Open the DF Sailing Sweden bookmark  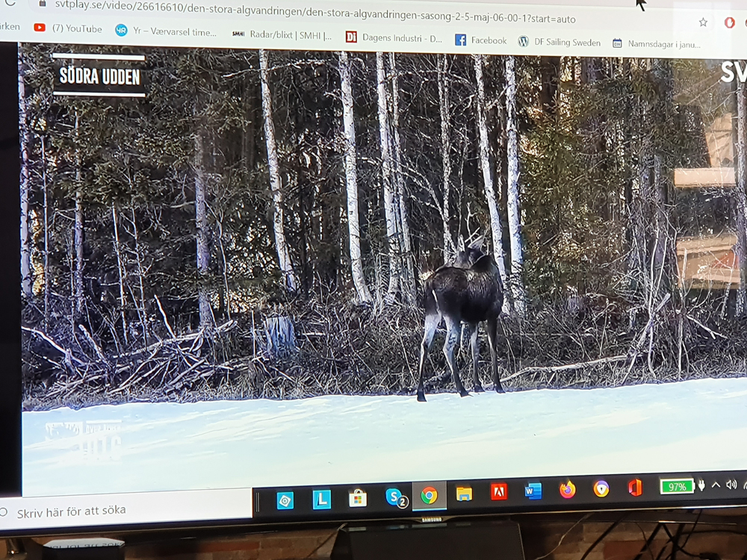tap(559, 42)
